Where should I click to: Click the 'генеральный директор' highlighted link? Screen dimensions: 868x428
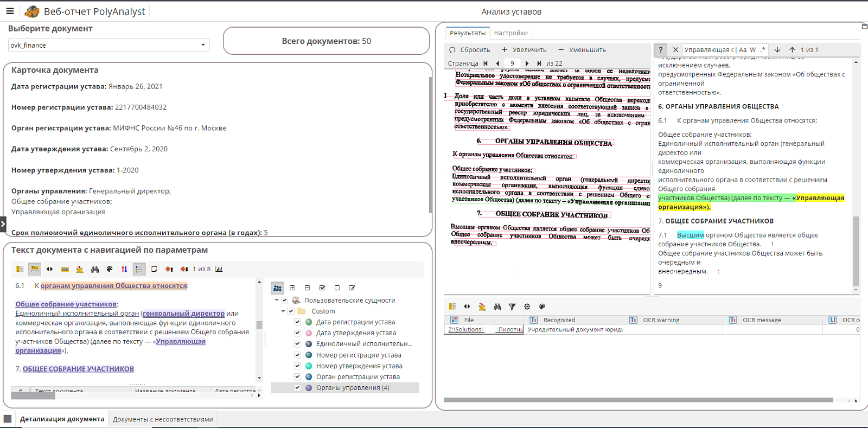183,314
